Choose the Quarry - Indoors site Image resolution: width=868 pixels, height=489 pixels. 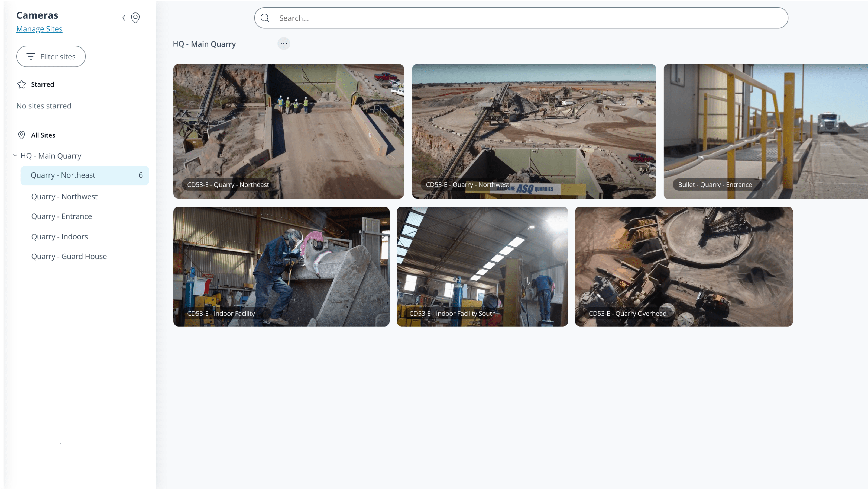(x=60, y=237)
